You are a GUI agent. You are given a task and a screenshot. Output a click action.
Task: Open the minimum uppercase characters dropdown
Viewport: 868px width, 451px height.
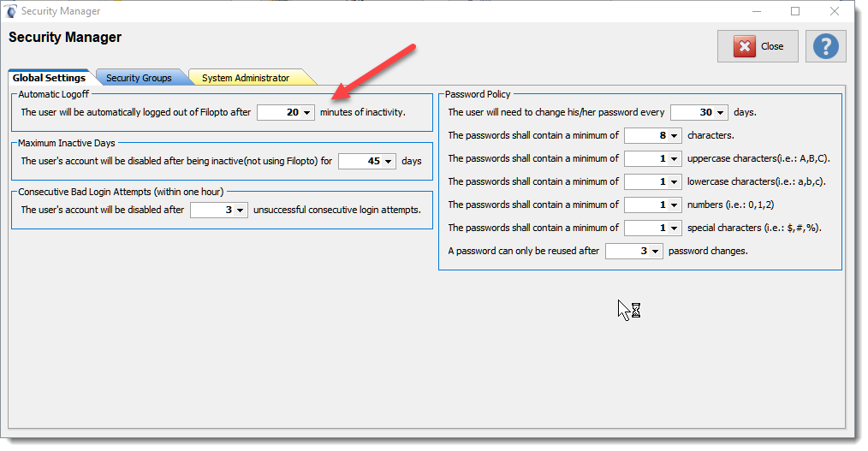tap(653, 158)
